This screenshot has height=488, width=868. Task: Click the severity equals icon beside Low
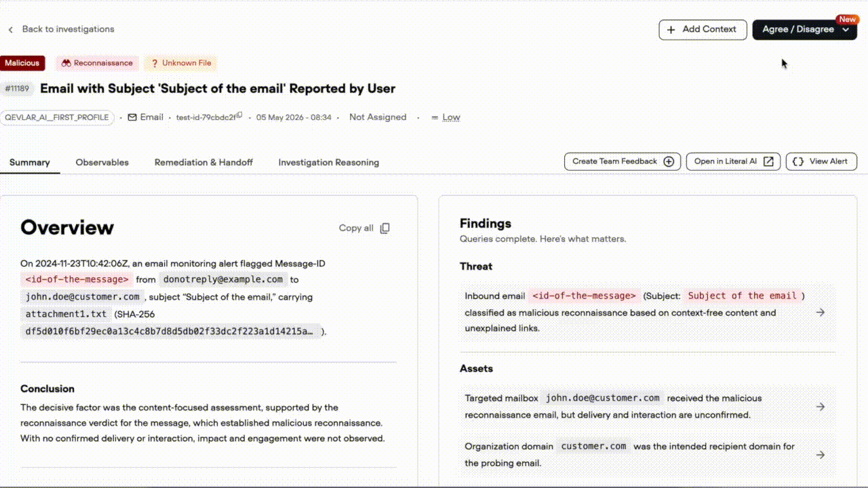tap(435, 118)
